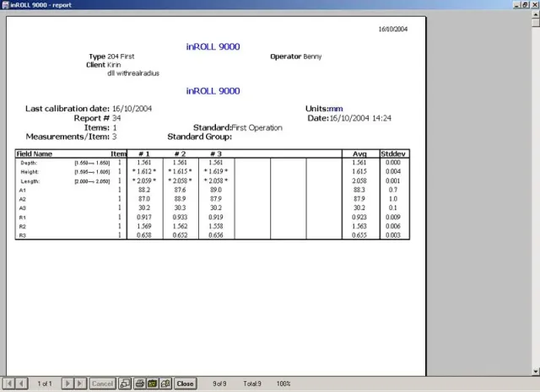Click the vertical scrollbar up arrow
The width and height of the screenshot is (540, 392).
(x=536, y=14)
